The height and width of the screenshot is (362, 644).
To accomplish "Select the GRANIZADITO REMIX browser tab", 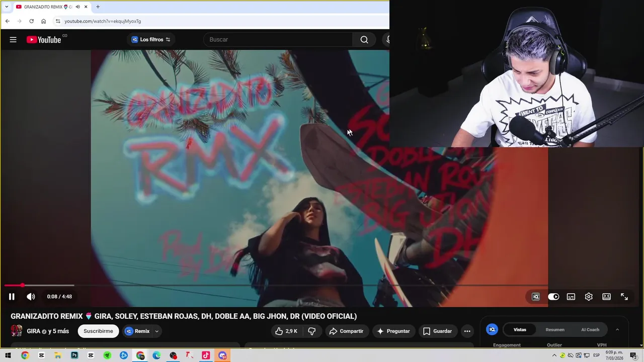I will (x=48, y=7).
